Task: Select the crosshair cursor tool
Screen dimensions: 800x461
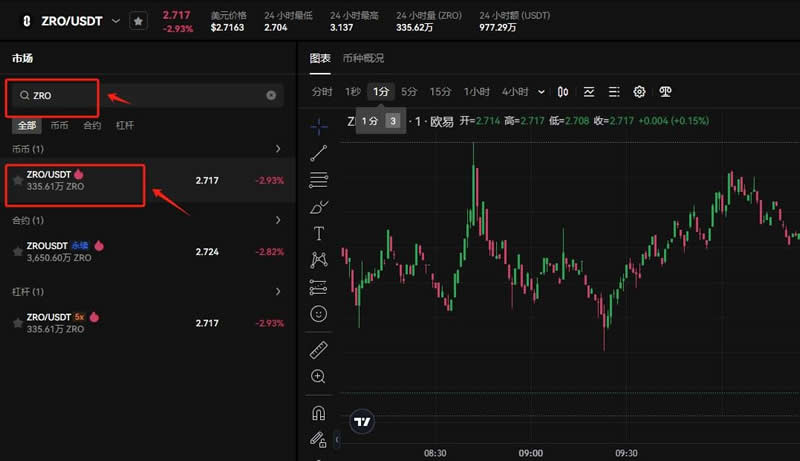Action: point(318,126)
